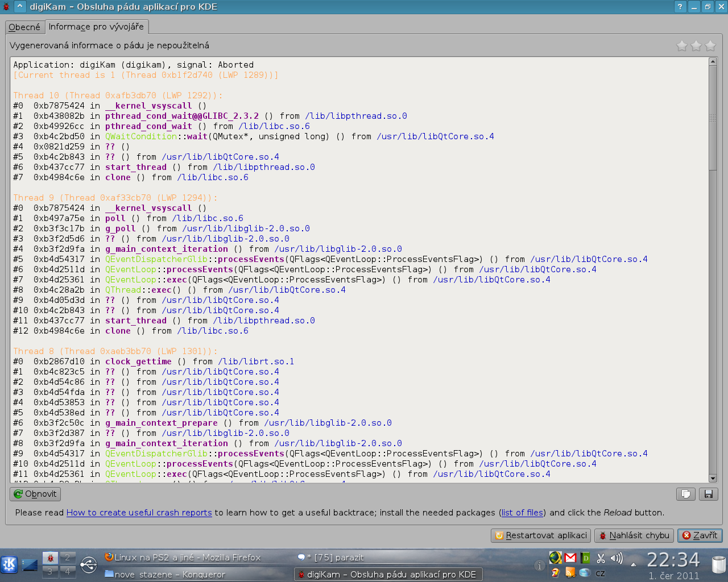Click the Show Desktop panel icon

[x=30, y=565]
